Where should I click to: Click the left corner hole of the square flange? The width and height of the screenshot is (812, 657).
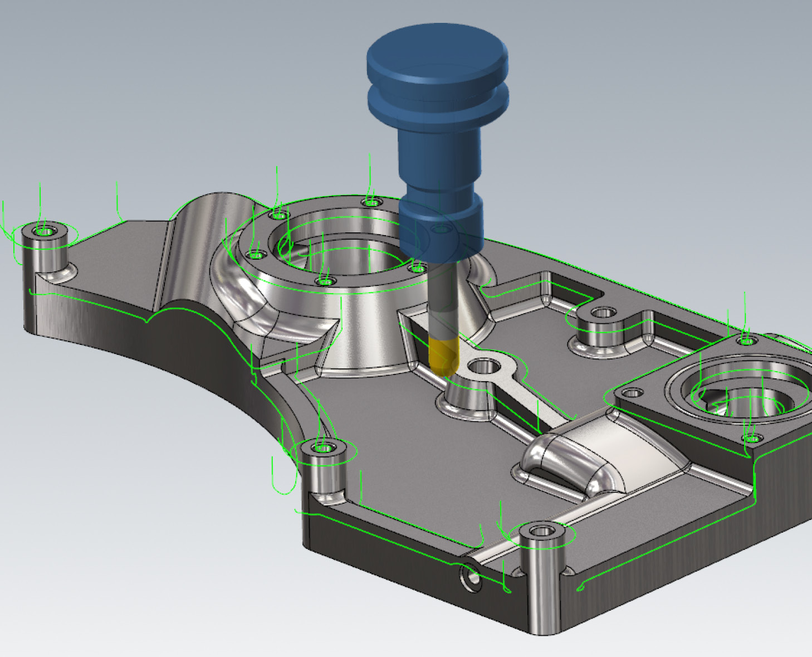point(632,392)
